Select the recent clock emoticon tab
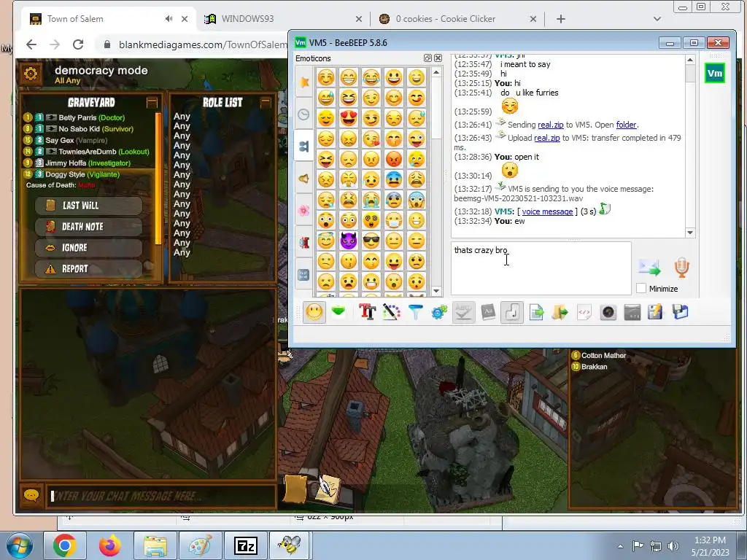Image resolution: width=747 pixels, height=560 pixels. [304, 114]
